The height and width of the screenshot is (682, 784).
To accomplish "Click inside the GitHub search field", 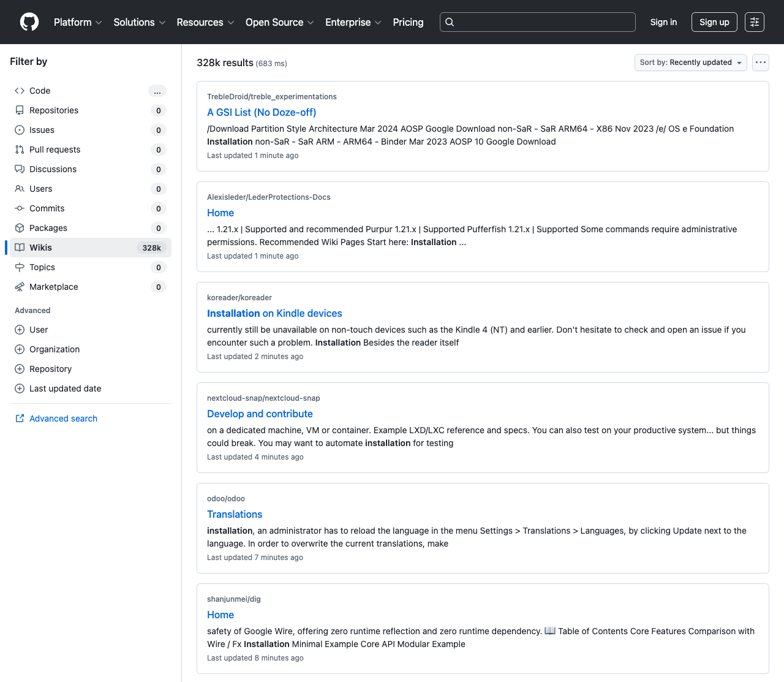I will click(x=538, y=22).
